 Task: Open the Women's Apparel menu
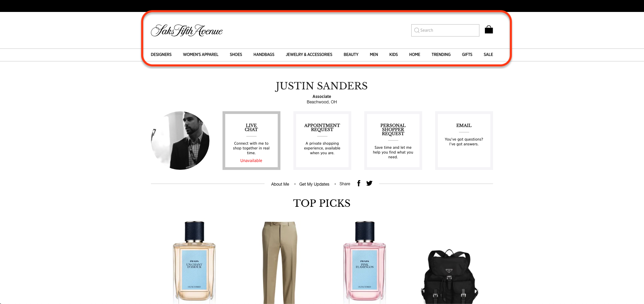click(201, 55)
